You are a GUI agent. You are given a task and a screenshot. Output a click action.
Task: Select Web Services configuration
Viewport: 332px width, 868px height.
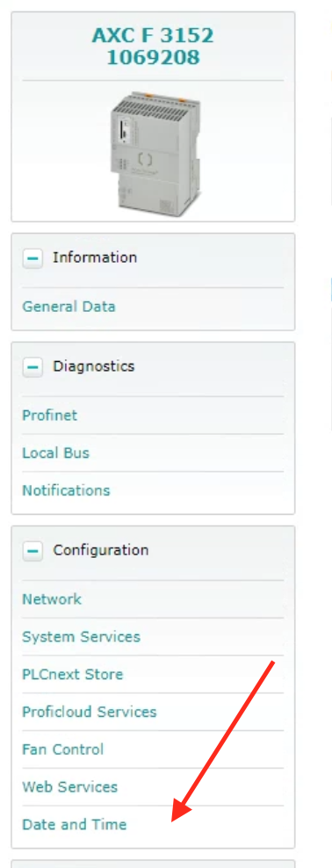tap(70, 787)
